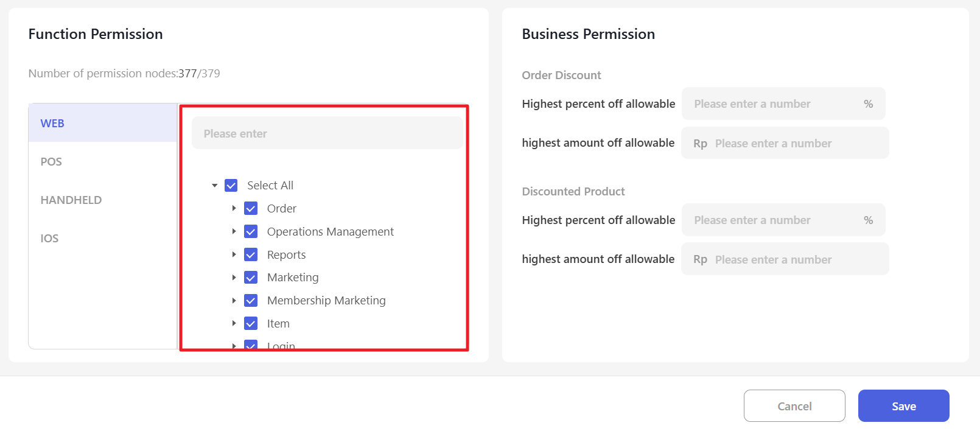Click the Save button
This screenshot has width=980, height=431.
[903, 406]
